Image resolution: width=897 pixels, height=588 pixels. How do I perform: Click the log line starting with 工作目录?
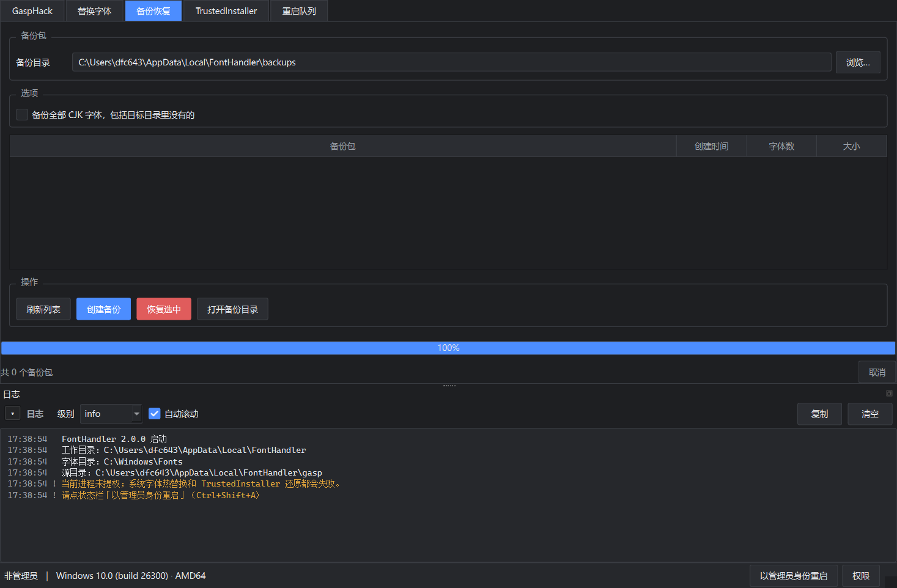pyautogui.click(x=183, y=450)
